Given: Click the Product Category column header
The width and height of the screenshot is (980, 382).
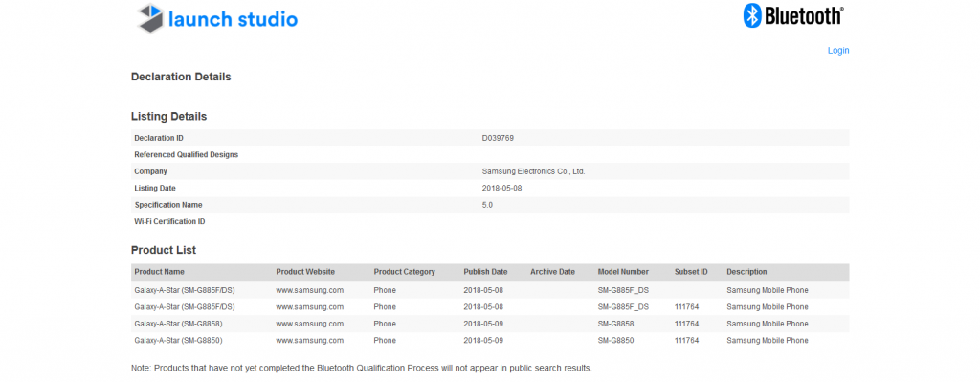Looking at the screenshot, I should (405, 272).
